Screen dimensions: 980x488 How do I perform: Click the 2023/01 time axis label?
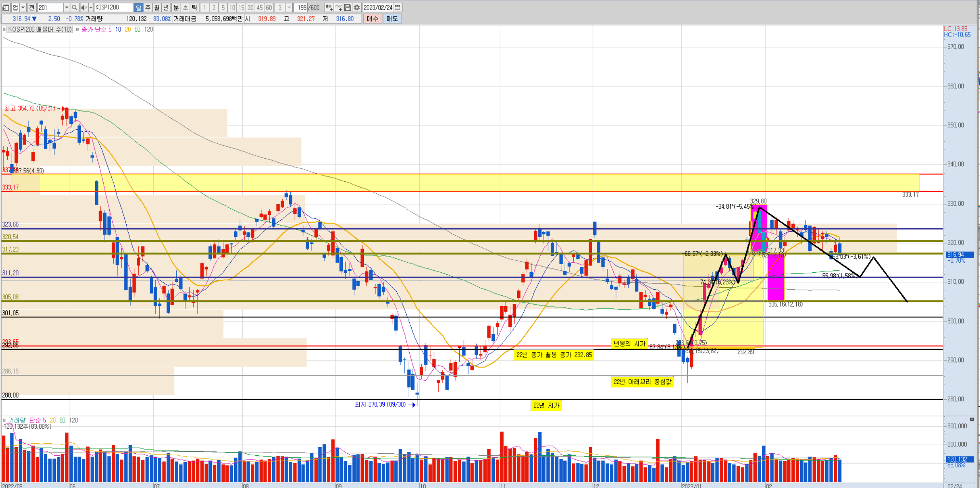pyautogui.click(x=692, y=486)
